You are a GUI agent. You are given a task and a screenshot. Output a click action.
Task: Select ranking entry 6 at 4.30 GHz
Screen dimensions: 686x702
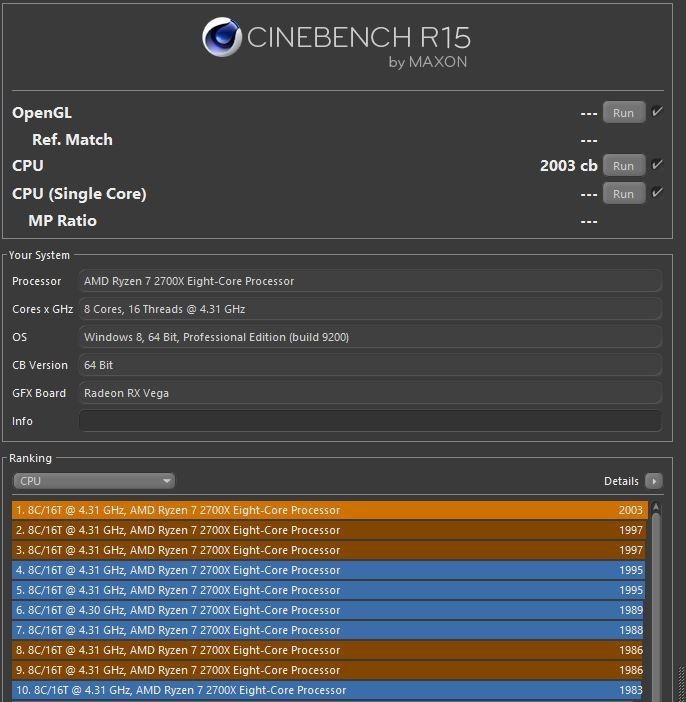(328, 610)
